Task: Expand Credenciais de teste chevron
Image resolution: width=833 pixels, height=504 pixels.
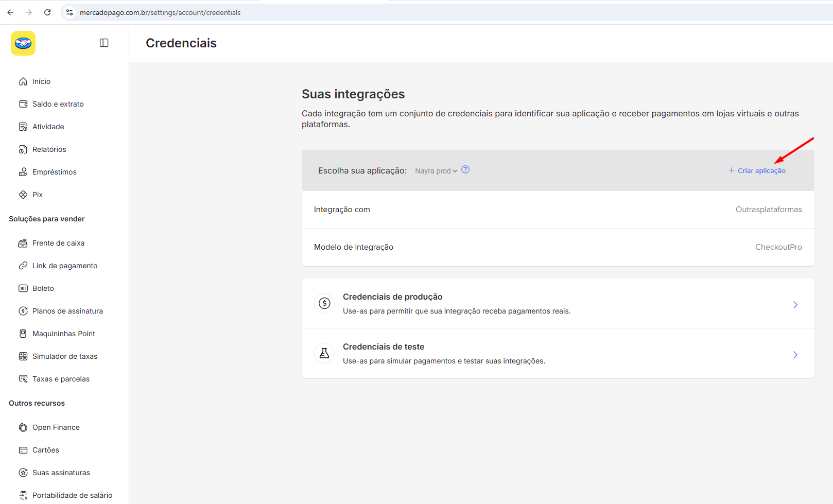Action: (x=795, y=355)
